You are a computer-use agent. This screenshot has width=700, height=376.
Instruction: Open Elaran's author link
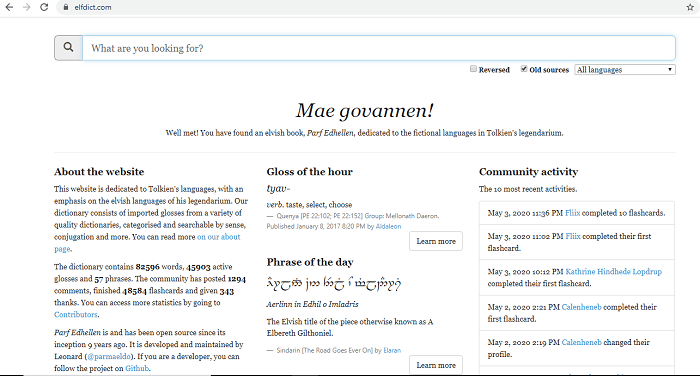click(x=392, y=351)
